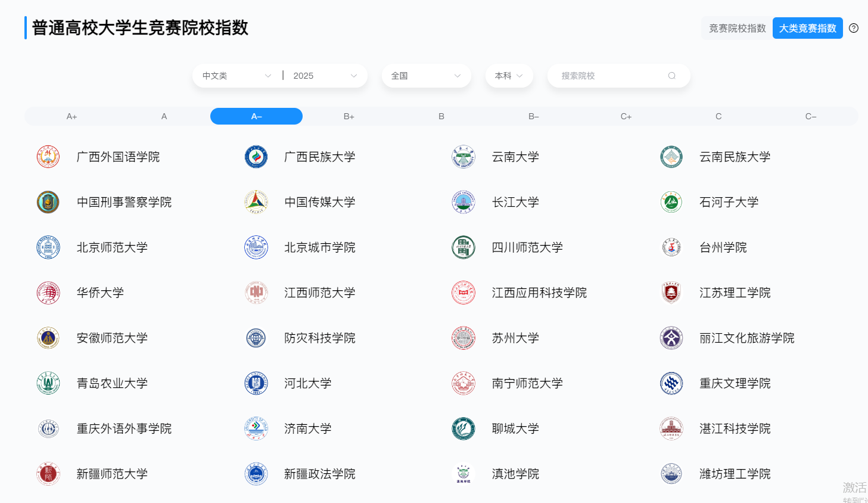Image resolution: width=868 pixels, height=503 pixels.
Task: Click the 广西外国语学院 logo
Action: click(x=48, y=157)
